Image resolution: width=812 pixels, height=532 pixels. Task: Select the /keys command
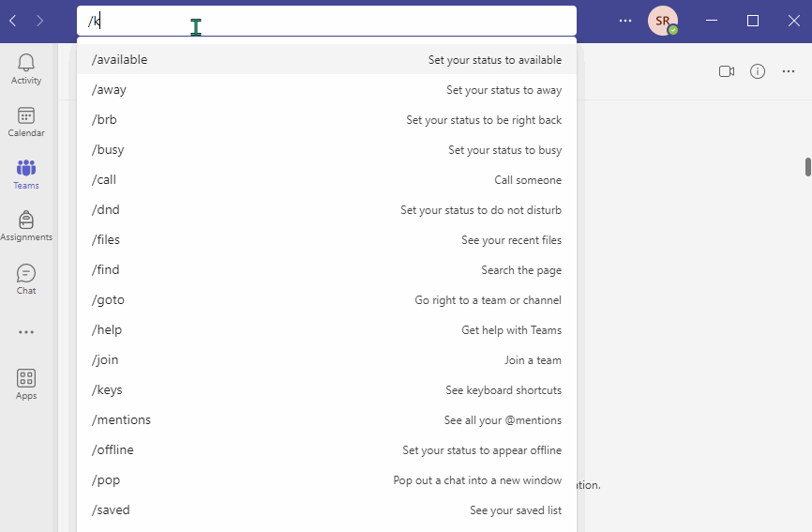(x=326, y=390)
